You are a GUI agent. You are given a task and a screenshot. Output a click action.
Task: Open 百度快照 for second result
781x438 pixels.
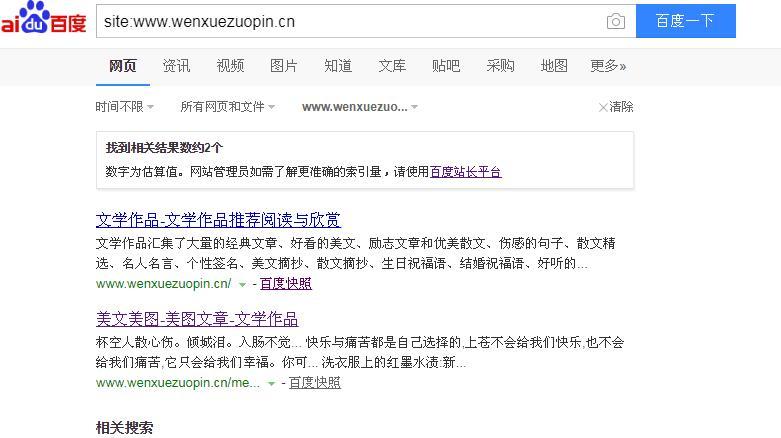click(x=315, y=383)
